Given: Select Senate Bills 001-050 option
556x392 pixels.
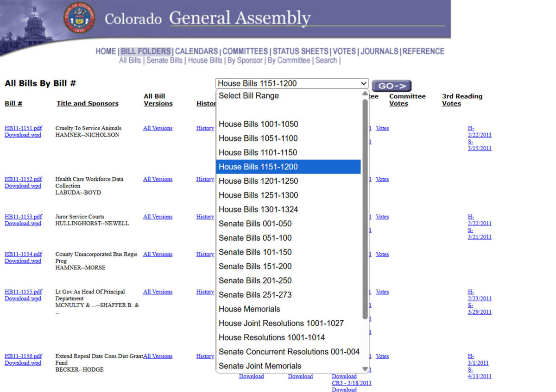Looking at the screenshot, I should point(288,224).
